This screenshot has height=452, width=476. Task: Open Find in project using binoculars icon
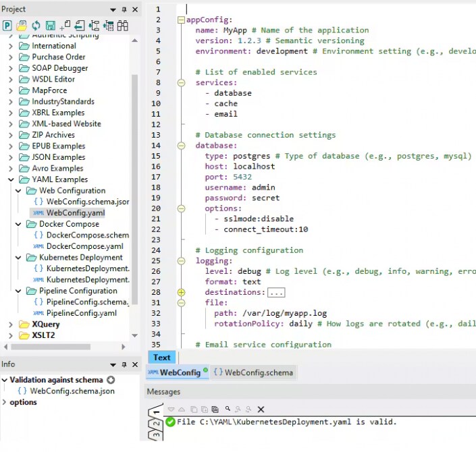(123, 26)
